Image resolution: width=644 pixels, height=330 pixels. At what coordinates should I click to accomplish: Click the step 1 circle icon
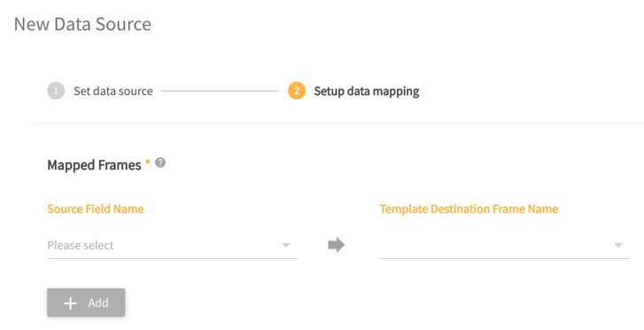56,91
